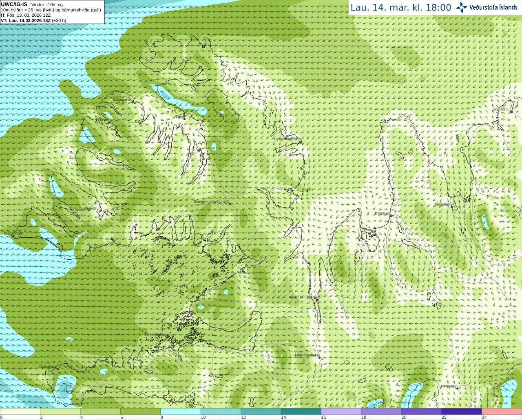
Task: Click the Hveravellir station label
Action: tap(448, 386)
